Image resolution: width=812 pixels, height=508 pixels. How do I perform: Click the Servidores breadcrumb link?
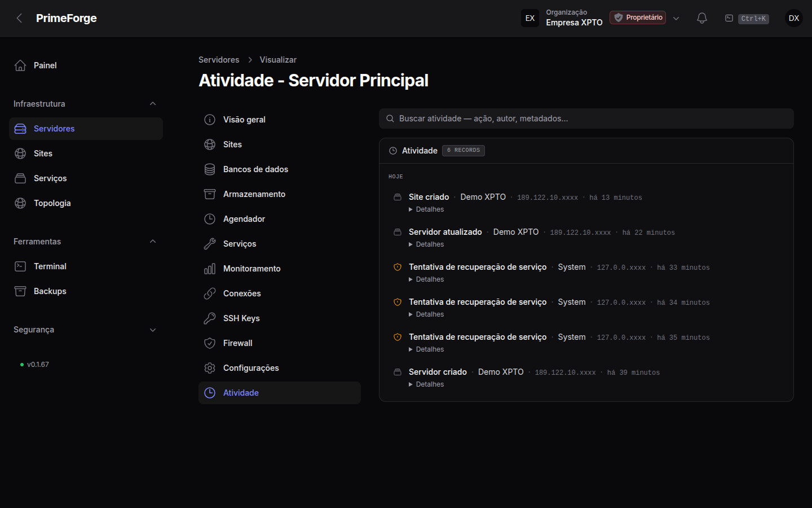pos(219,60)
